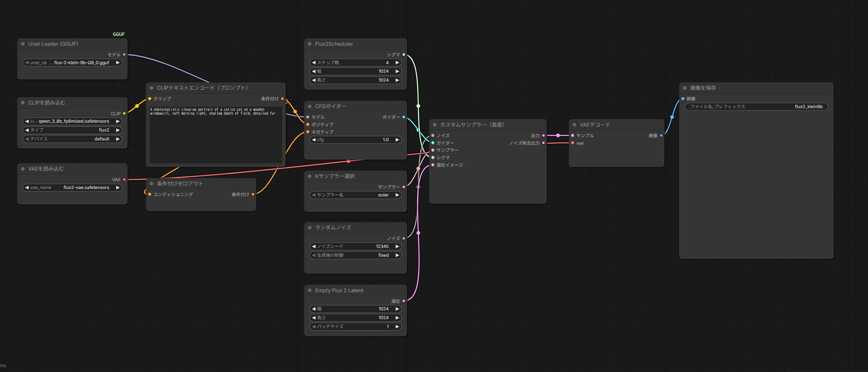The image size is (868, 372).
Task: Increase ノイズシード with the right arrow
Action: pos(397,246)
